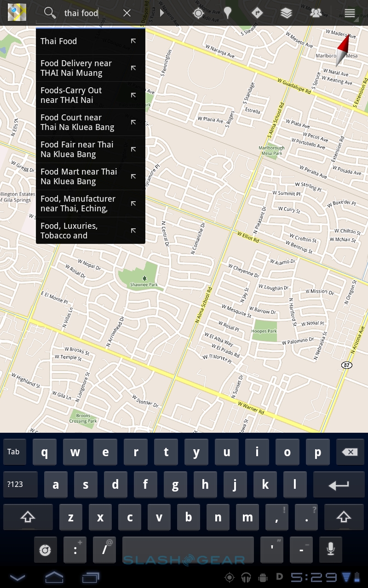Tap the 'm' key

247,517
